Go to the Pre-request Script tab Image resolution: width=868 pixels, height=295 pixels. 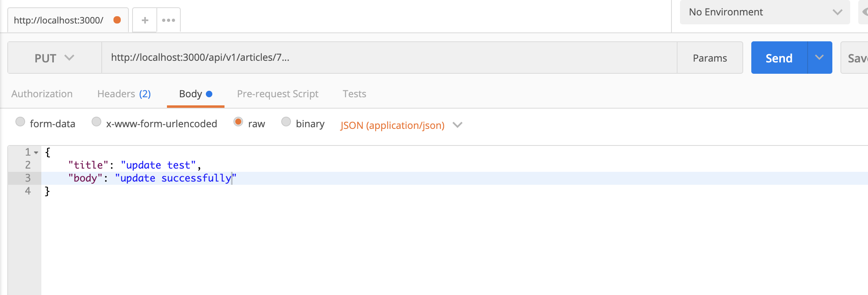click(x=278, y=94)
